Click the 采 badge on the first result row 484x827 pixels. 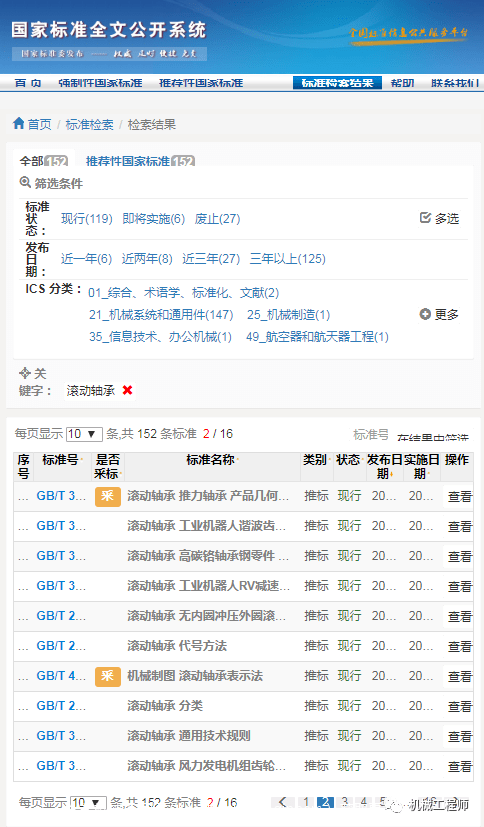pyautogui.click(x=108, y=496)
